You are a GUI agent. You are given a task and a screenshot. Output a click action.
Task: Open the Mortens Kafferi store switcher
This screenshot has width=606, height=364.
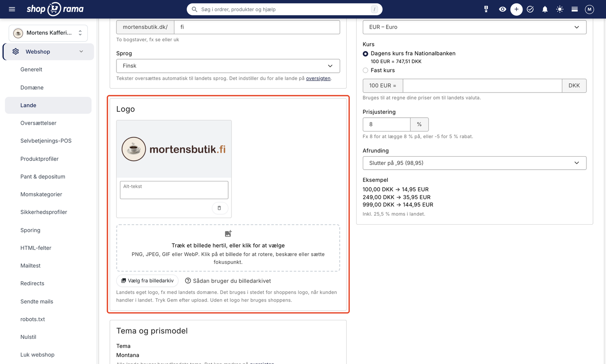48,33
